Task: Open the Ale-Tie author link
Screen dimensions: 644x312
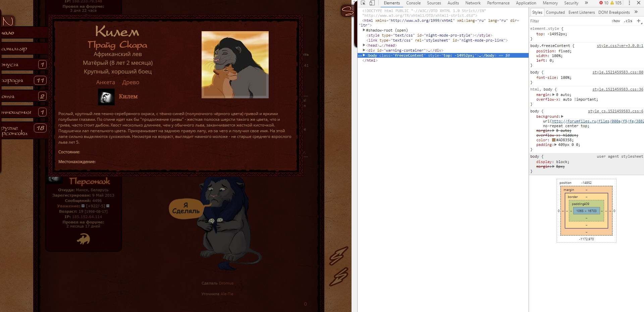Action: [227, 294]
